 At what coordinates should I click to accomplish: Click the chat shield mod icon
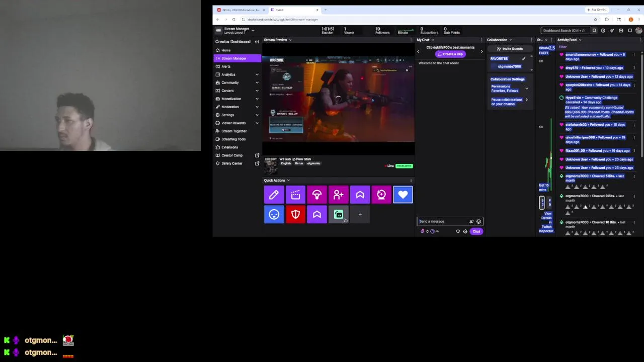pos(458,231)
